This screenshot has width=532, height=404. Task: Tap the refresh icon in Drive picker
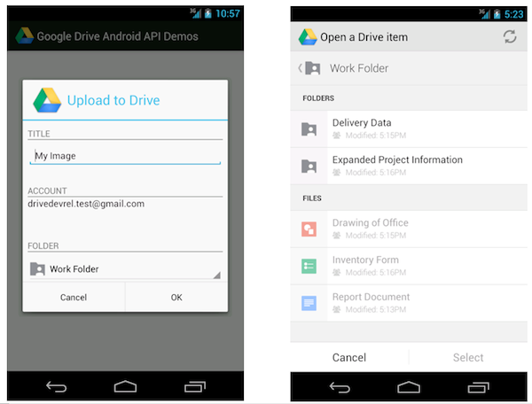[x=509, y=37]
